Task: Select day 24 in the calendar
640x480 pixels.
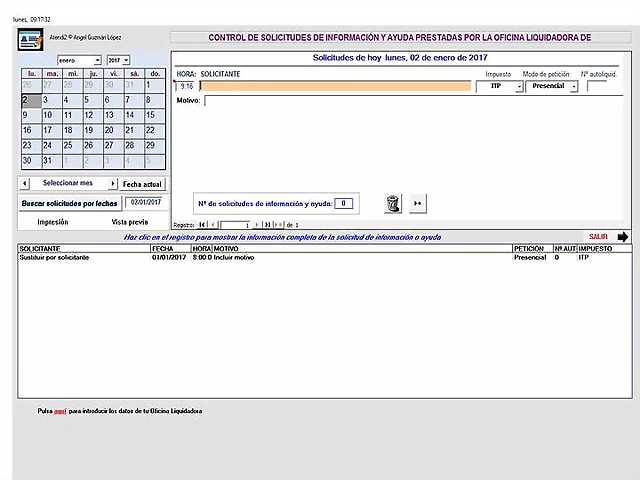Action: click(x=52, y=145)
